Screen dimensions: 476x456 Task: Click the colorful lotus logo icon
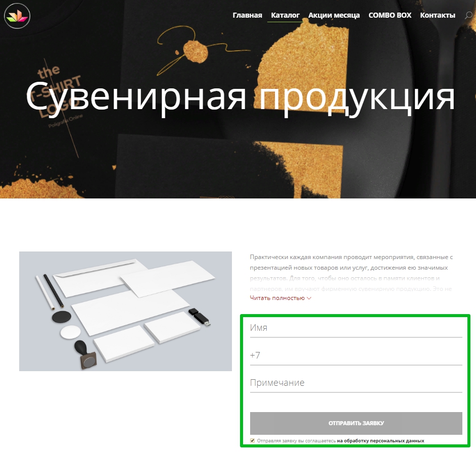[x=17, y=16]
